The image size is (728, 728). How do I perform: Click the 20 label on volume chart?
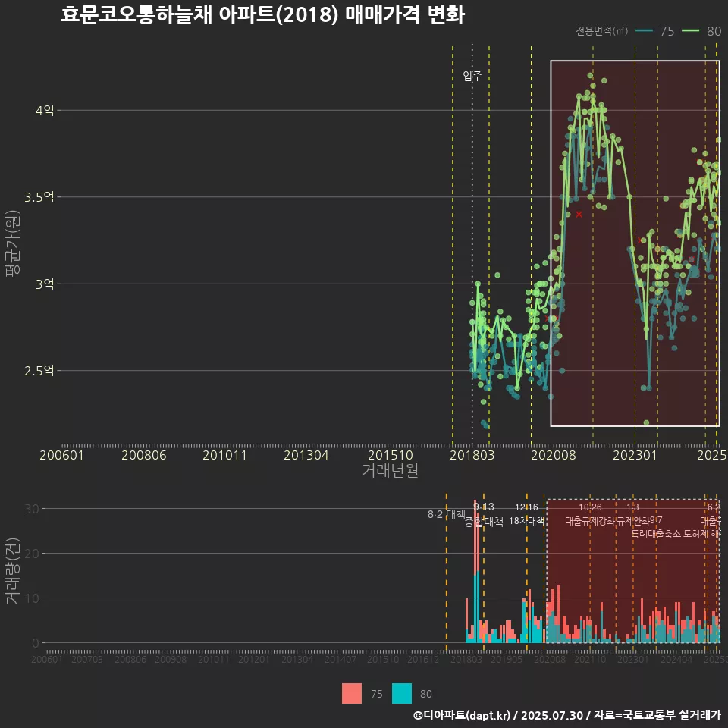pos(32,554)
